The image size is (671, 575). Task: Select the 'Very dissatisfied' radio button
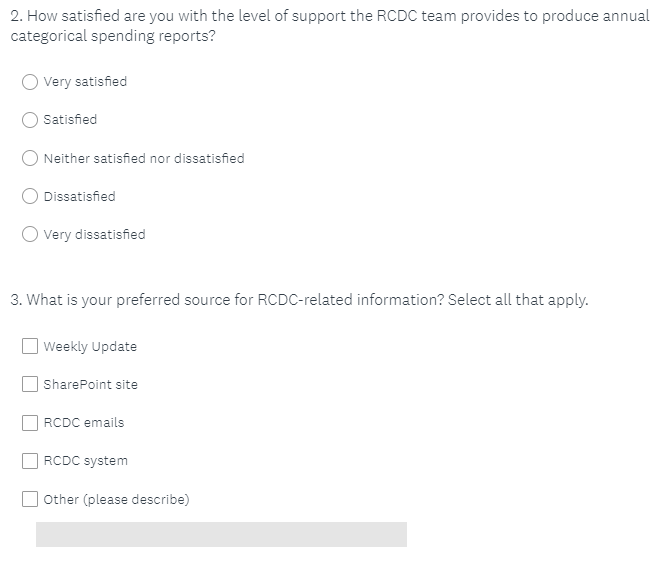point(31,234)
